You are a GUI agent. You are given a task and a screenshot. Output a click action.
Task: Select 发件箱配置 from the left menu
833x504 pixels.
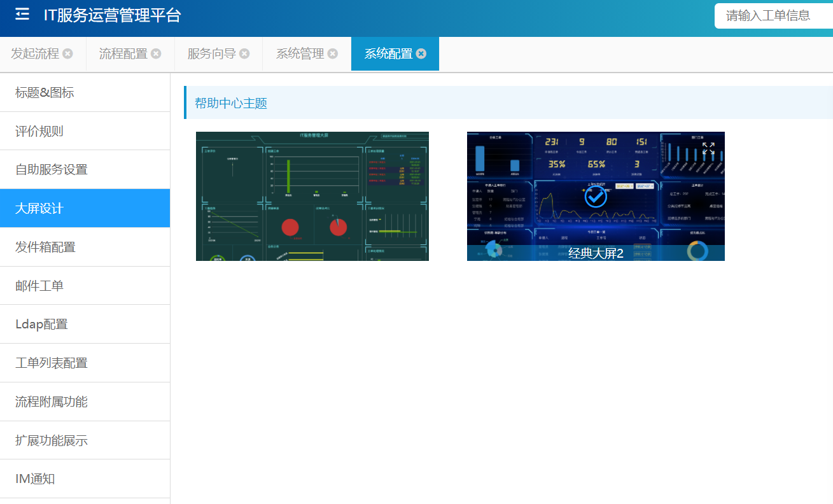[45, 247]
